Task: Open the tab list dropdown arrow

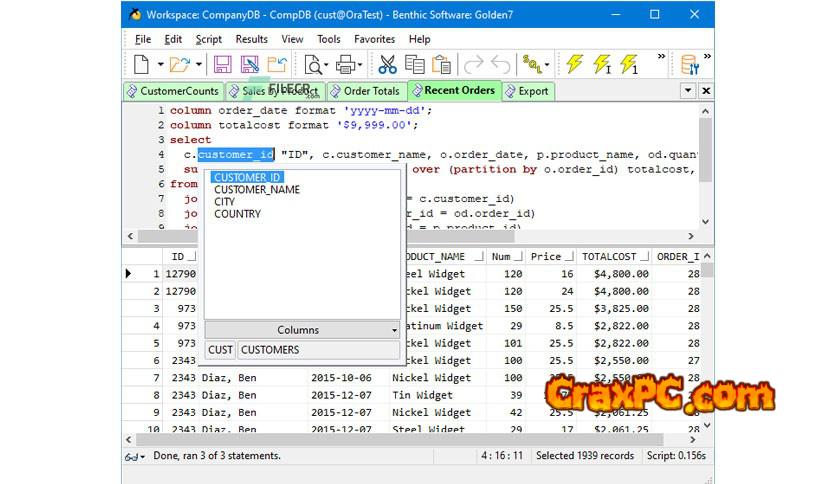Action: [x=688, y=91]
